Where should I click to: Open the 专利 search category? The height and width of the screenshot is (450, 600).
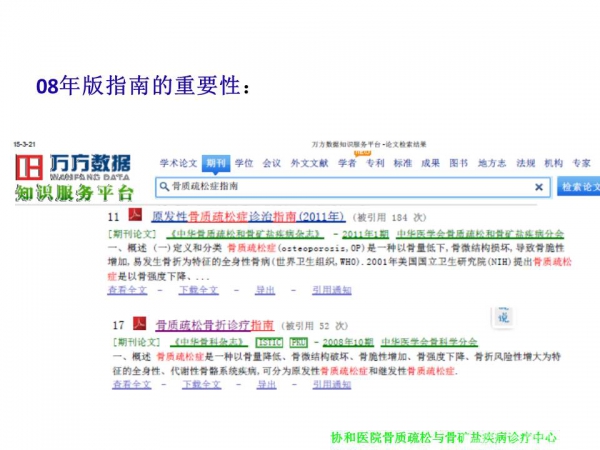(375, 163)
